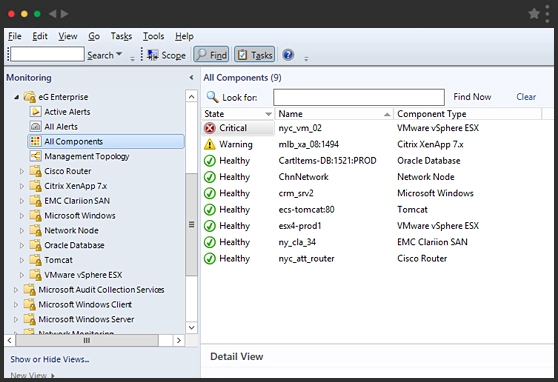The height and width of the screenshot is (382, 558).
Task: Click the Tomcat folder icon in tree
Action: pyautogui.click(x=35, y=260)
